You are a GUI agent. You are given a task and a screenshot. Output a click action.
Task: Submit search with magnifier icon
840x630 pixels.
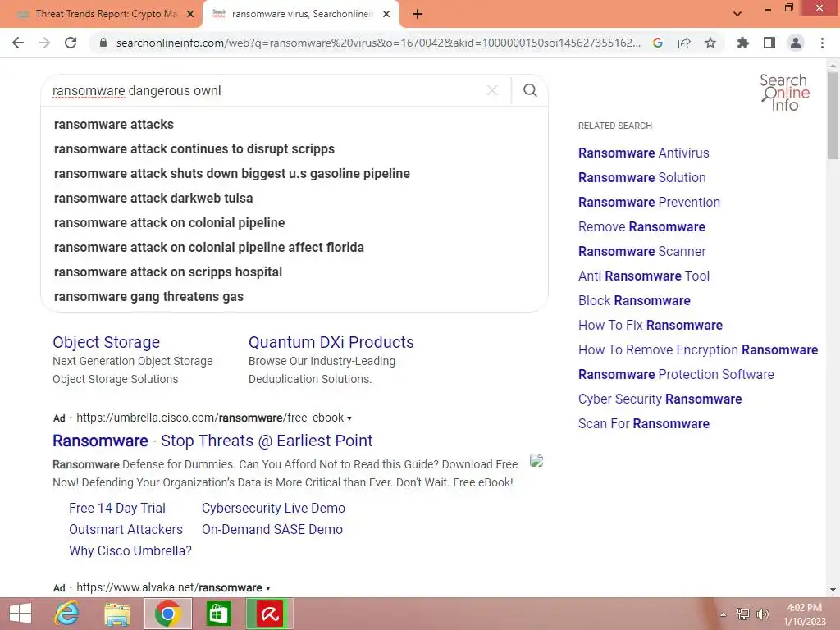pyautogui.click(x=530, y=90)
